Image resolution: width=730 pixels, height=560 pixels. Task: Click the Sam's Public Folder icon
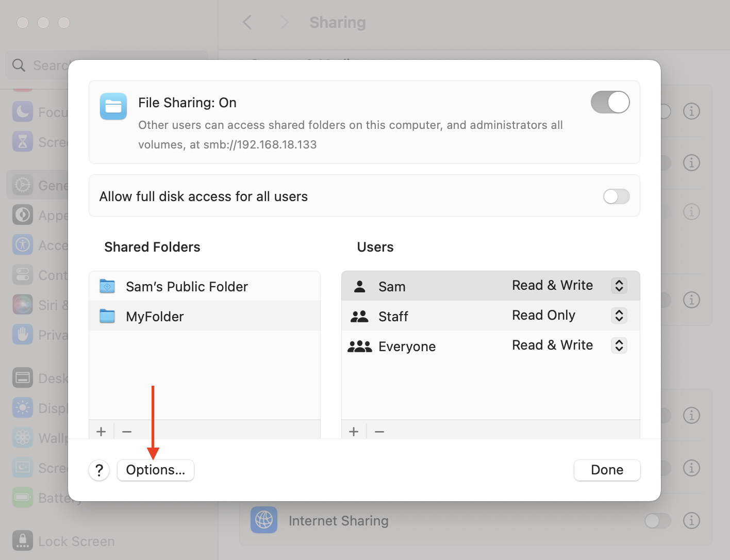point(107,286)
